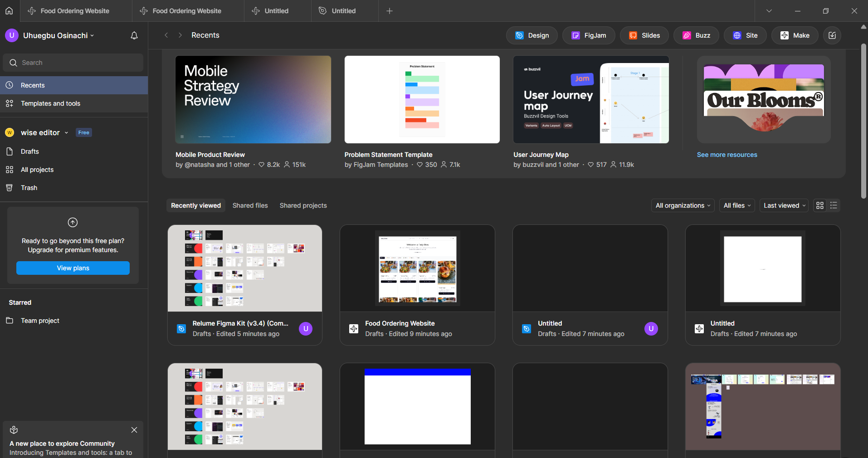Go forward with the right arrow
The width and height of the screenshot is (868, 458).
click(180, 35)
